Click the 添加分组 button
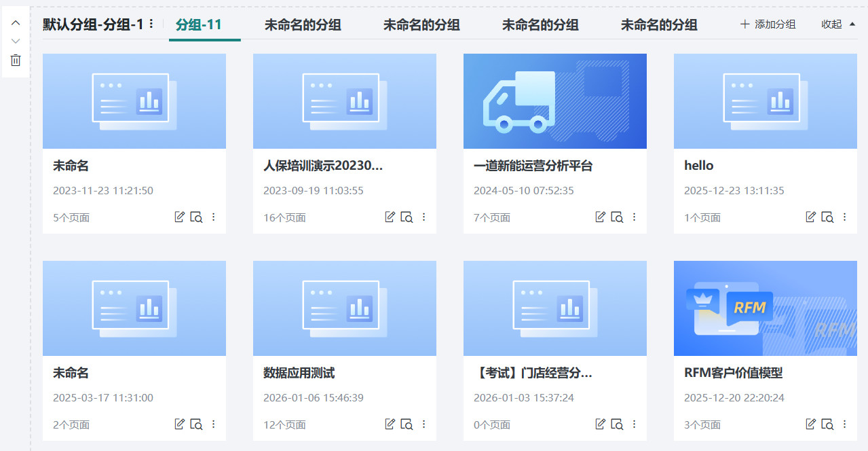The image size is (868, 451). point(768,22)
